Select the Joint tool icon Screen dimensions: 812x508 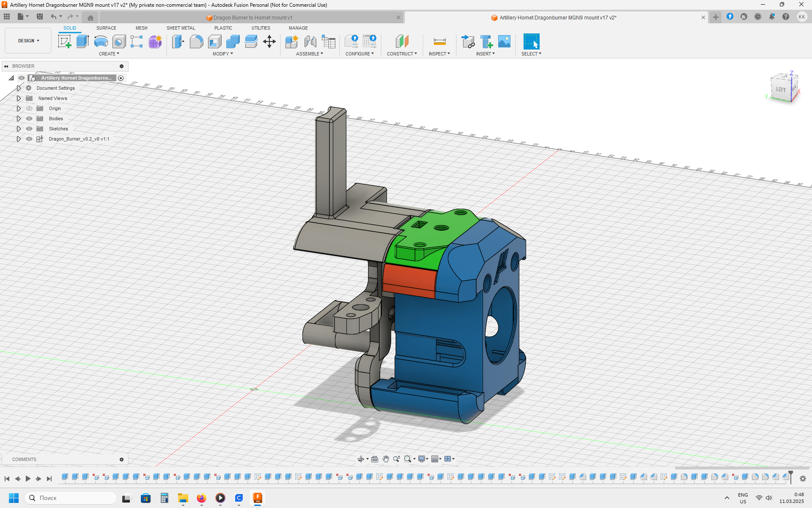point(310,41)
